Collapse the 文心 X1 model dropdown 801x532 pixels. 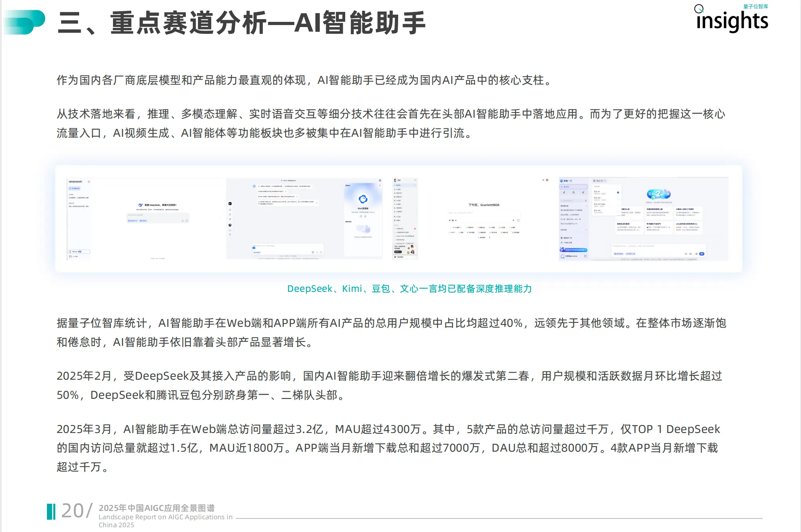tap(605, 181)
